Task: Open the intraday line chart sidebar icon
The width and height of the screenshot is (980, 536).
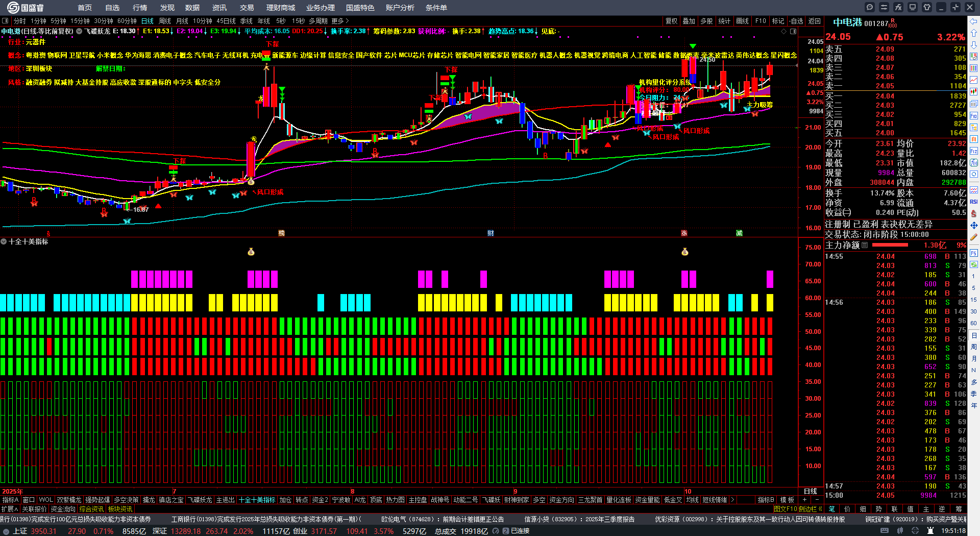Action: (x=974, y=80)
